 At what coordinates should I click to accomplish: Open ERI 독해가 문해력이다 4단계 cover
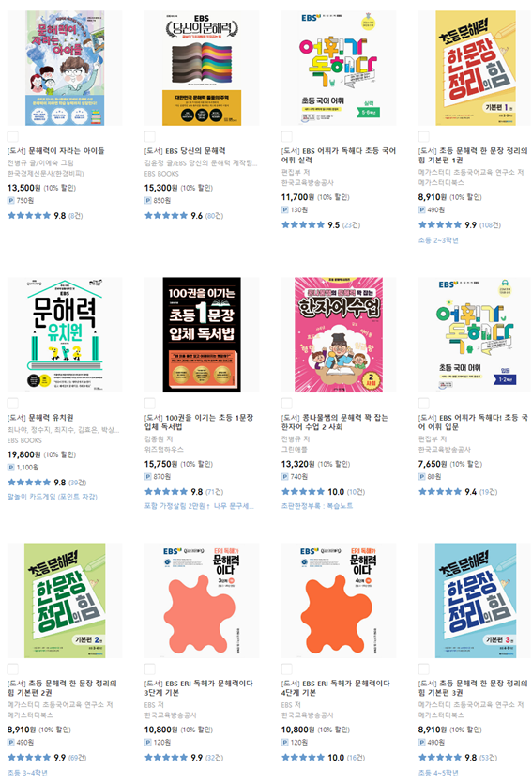coord(339,601)
